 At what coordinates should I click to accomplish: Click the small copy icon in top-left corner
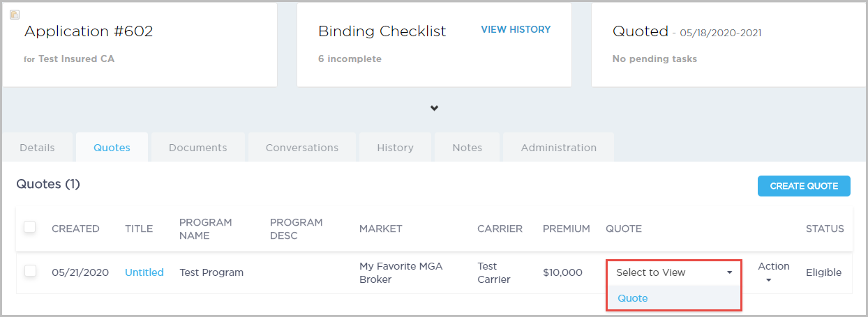pyautogui.click(x=15, y=14)
